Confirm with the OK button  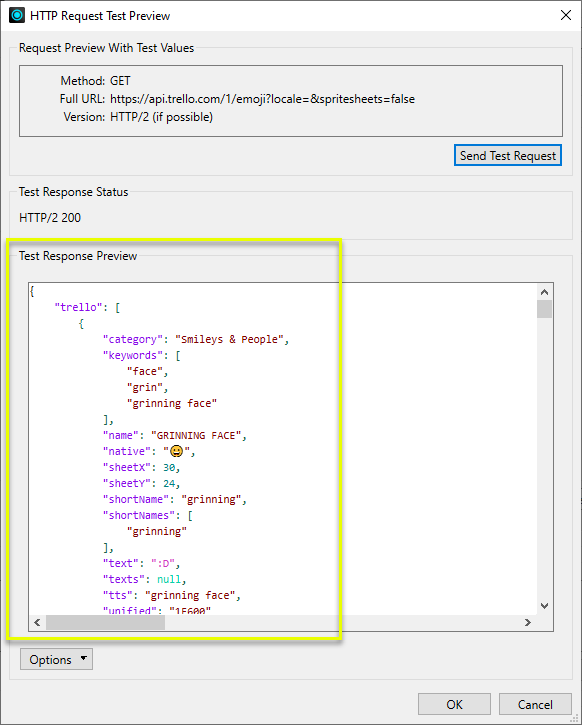coord(454,704)
